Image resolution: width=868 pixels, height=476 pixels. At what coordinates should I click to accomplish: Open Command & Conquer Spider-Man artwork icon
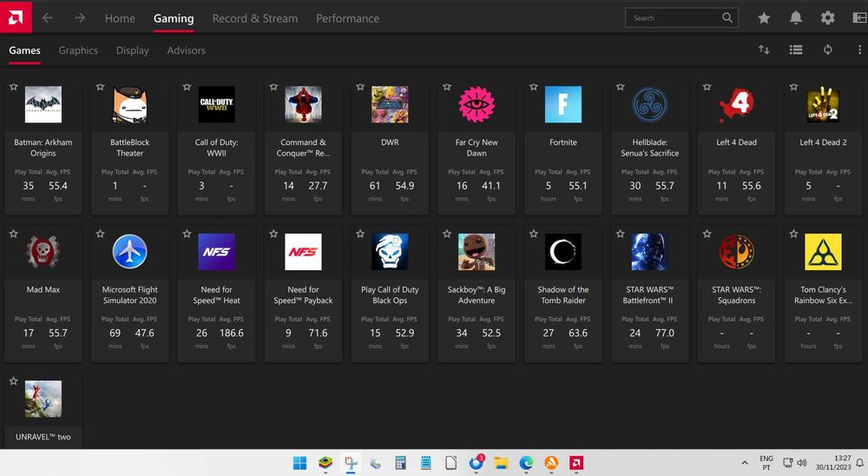click(x=303, y=104)
